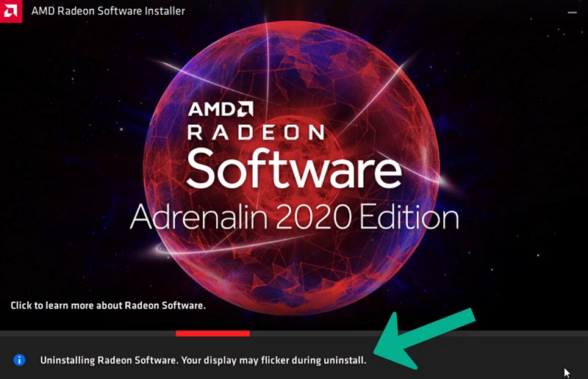Click the AMD arrow emblem next to AMD wordmark

pos(245,109)
